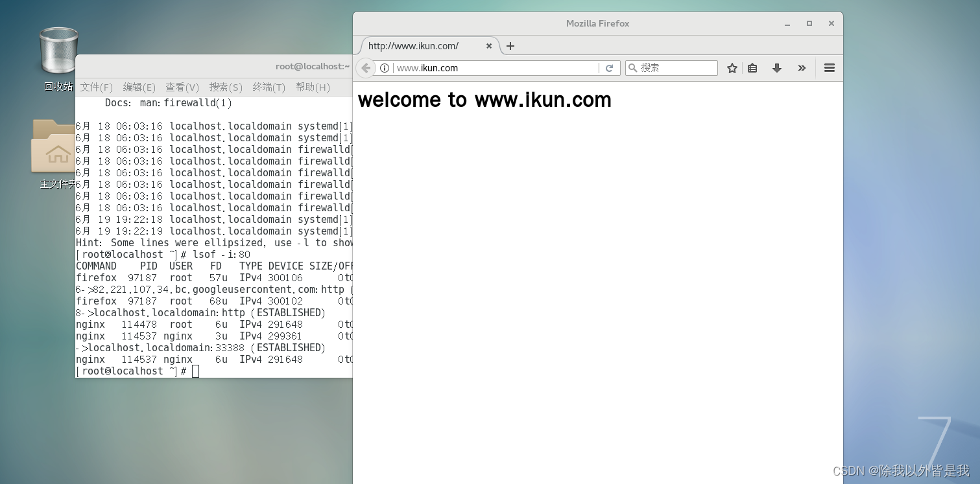Open the terminal 编辑(E) menu
Image resolution: width=980 pixels, height=484 pixels.
(x=139, y=87)
